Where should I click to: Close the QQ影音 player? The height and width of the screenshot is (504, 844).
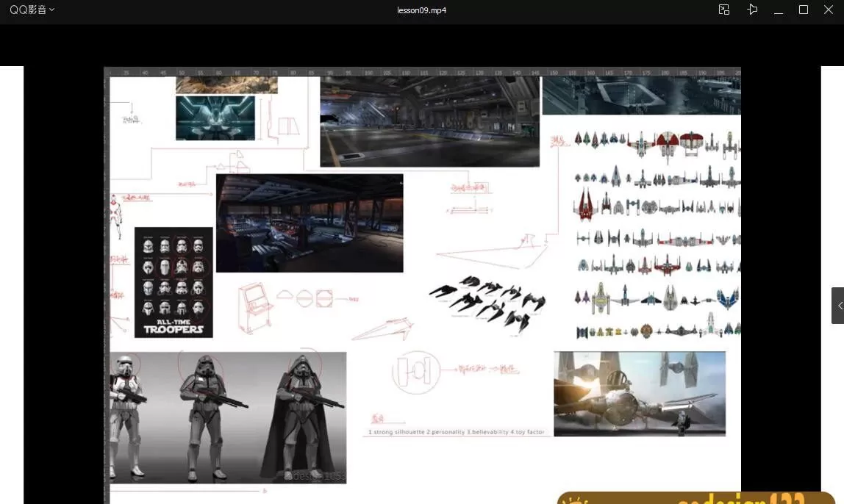829,10
